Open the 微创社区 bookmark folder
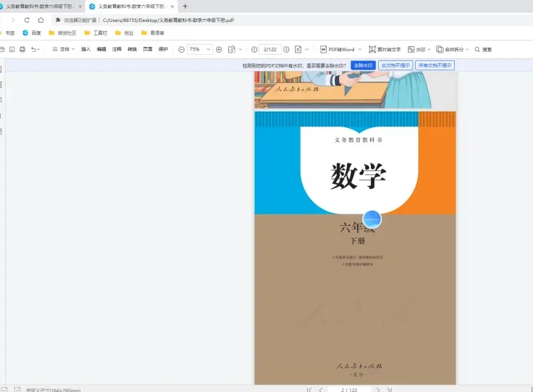The image size is (533, 392). [63, 33]
